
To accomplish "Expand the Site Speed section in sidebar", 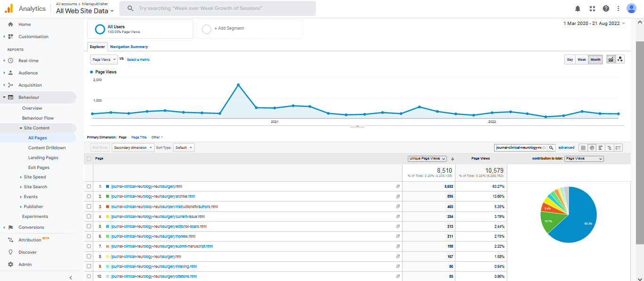I will pos(35,177).
